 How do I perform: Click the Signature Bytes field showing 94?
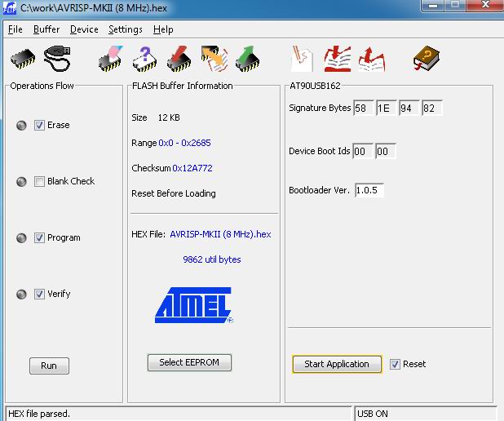(409, 108)
